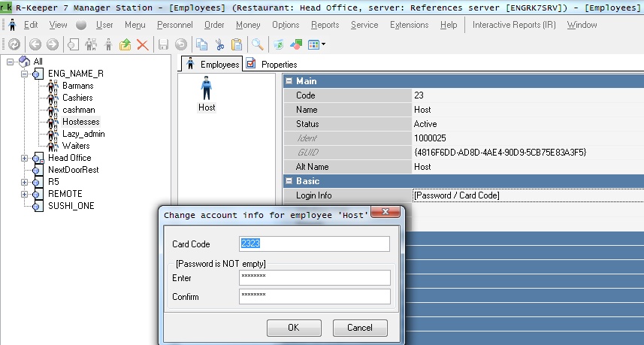Switch to the Employees tab

(x=212, y=64)
